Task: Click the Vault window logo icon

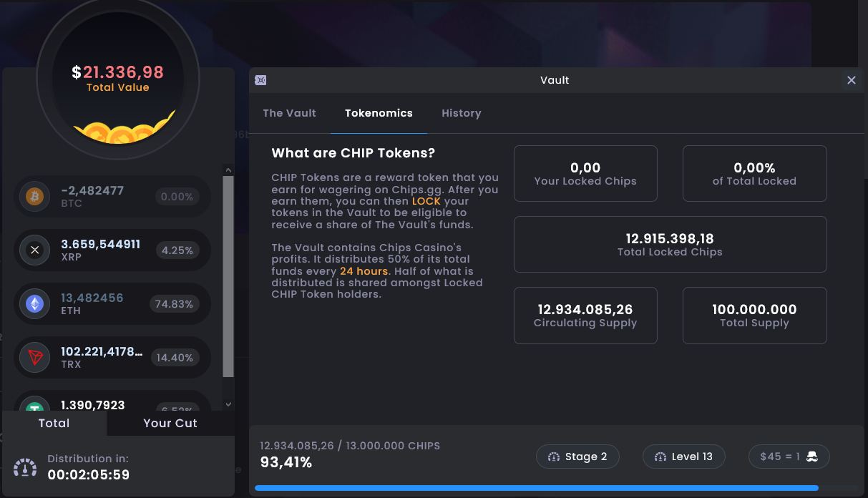Action: (260, 80)
